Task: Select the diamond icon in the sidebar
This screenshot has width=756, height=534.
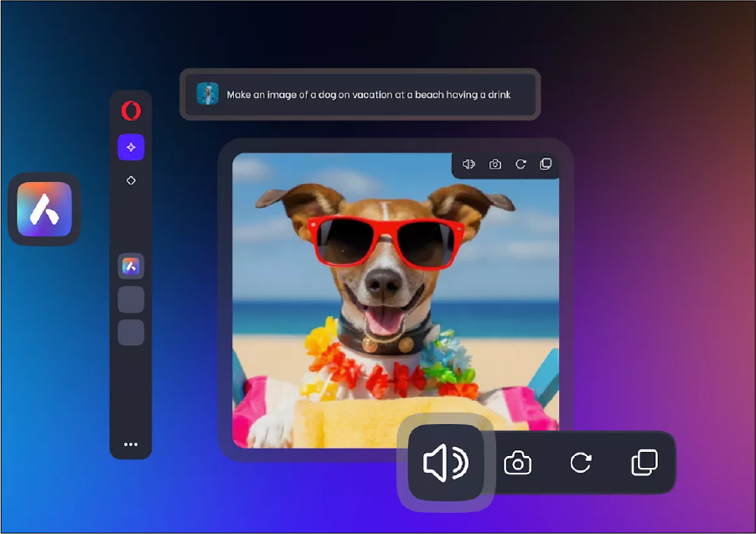Action: click(131, 180)
